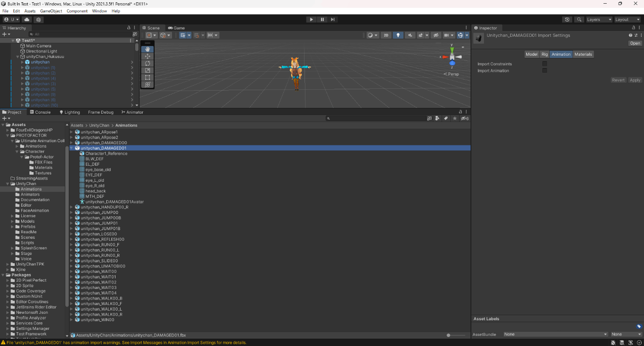The height and width of the screenshot is (346, 644).
Task: Select the Move tool in Scene overlay
Action: (x=147, y=56)
